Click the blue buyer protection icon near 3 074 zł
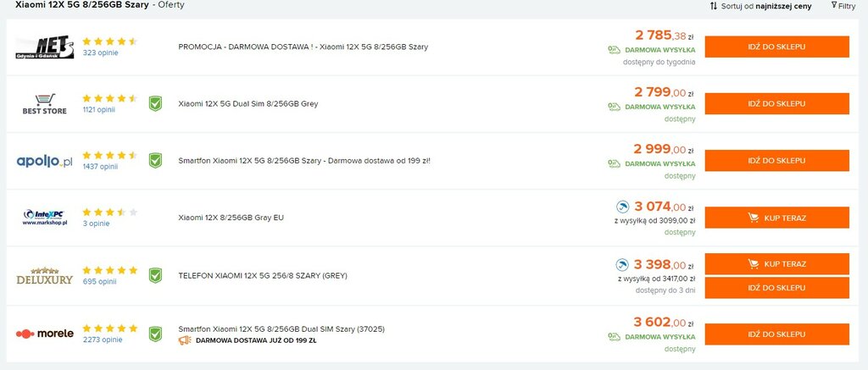 (623, 207)
